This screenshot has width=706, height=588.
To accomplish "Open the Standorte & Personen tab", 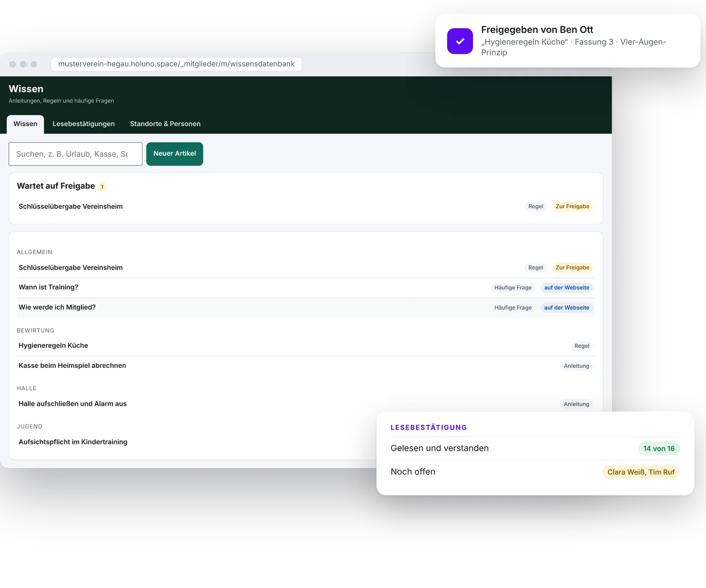I will 165,124.
